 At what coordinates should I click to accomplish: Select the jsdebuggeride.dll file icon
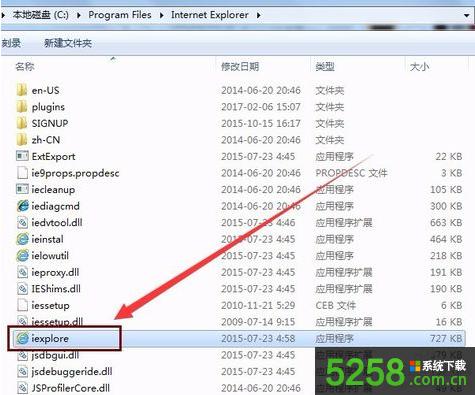click(23, 371)
